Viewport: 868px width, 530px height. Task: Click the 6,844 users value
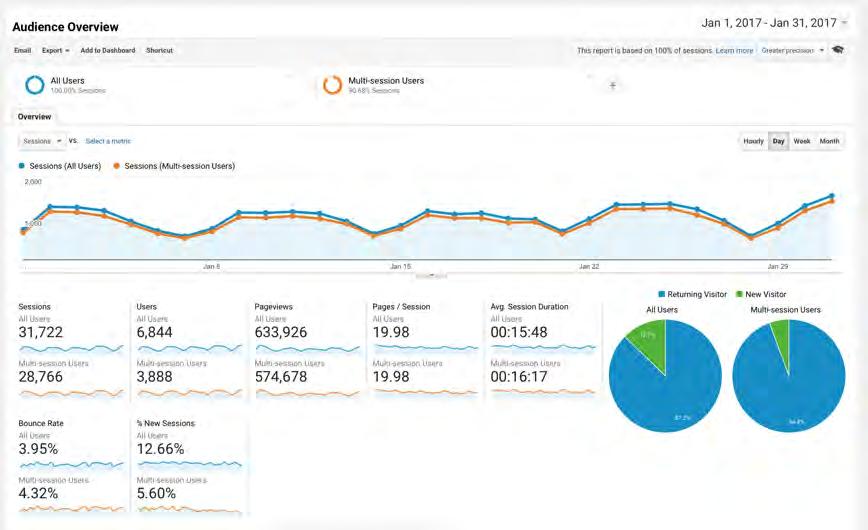[154, 332]
